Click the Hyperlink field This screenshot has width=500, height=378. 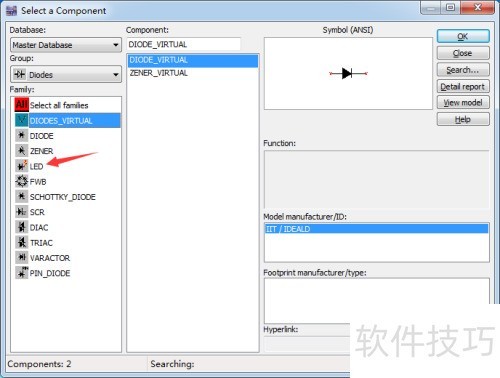tap(307, 344)
